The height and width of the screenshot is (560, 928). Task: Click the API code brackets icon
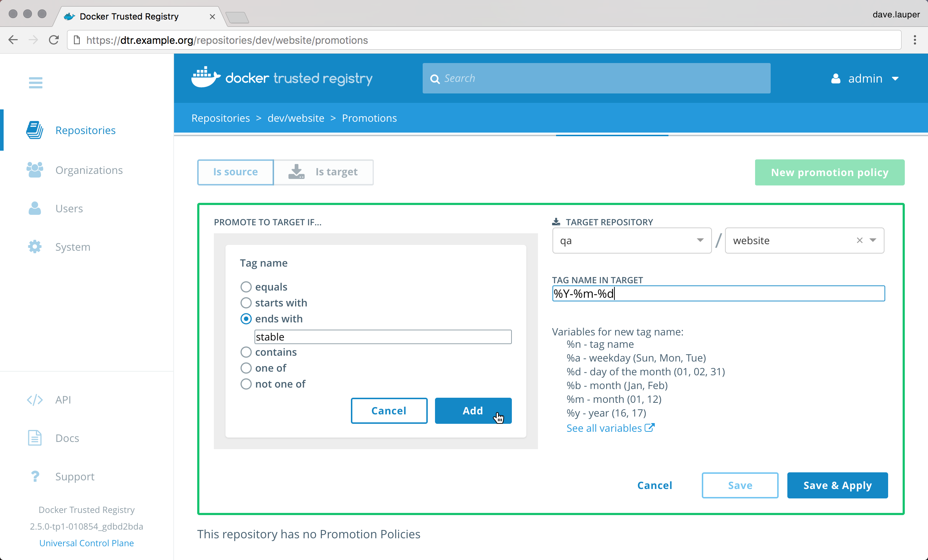tap(35, 400)
